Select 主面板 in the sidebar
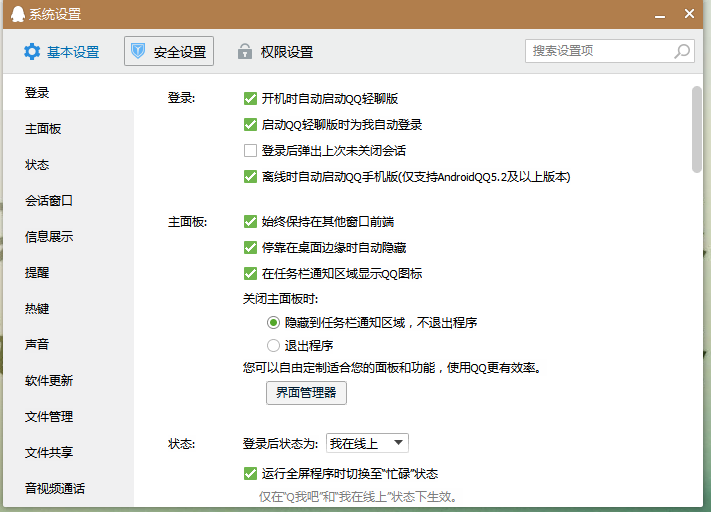 [68, 129]
